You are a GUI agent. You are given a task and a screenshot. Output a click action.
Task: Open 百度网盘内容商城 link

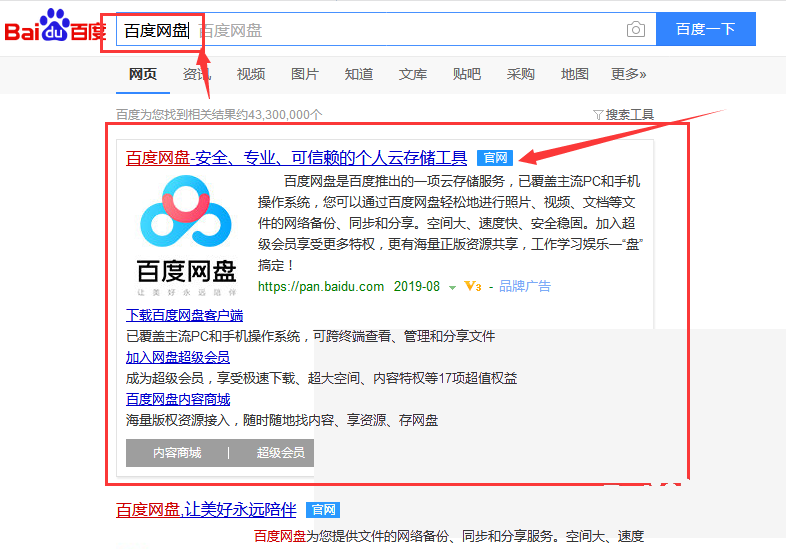click(178, 399)
